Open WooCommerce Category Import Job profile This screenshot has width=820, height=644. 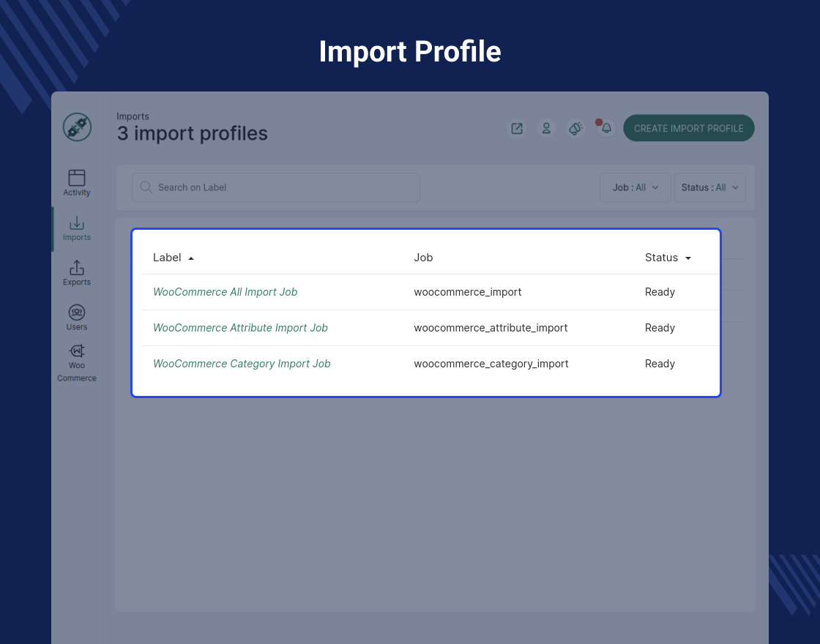(x=242, y=364)
